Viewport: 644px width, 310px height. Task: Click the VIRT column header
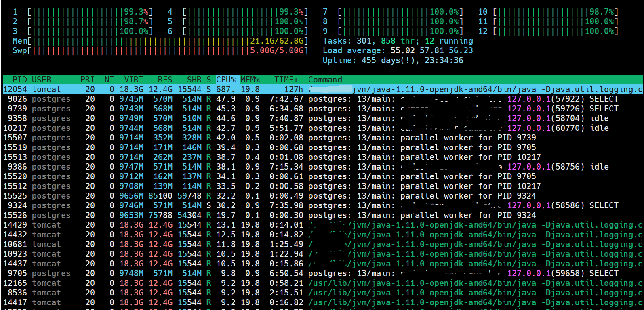[x=133, y=80]
